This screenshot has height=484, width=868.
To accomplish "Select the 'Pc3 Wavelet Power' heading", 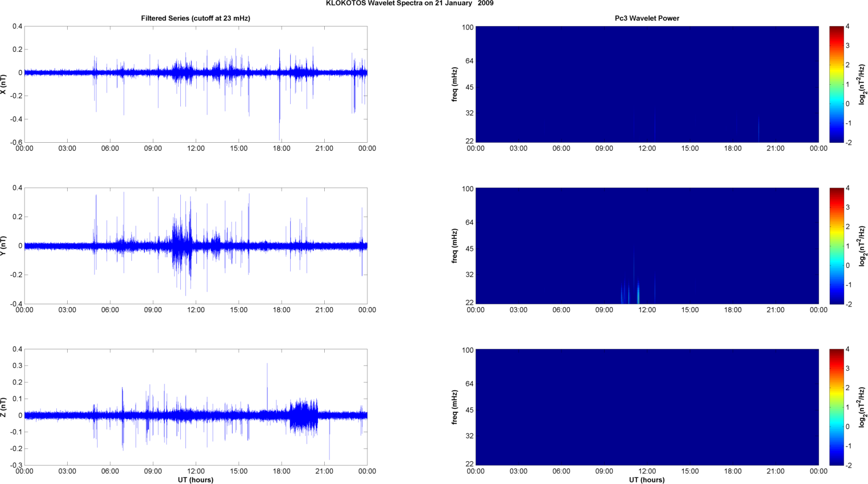I will (x=647, y=18).
